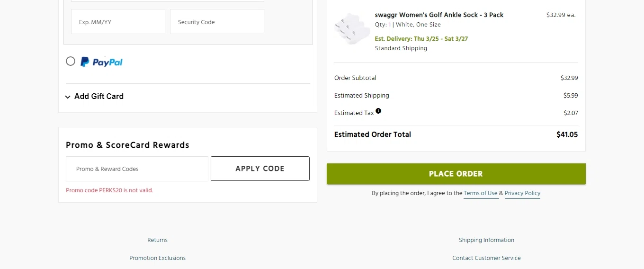Click the $41.05 estimated order total

(567, 134)
